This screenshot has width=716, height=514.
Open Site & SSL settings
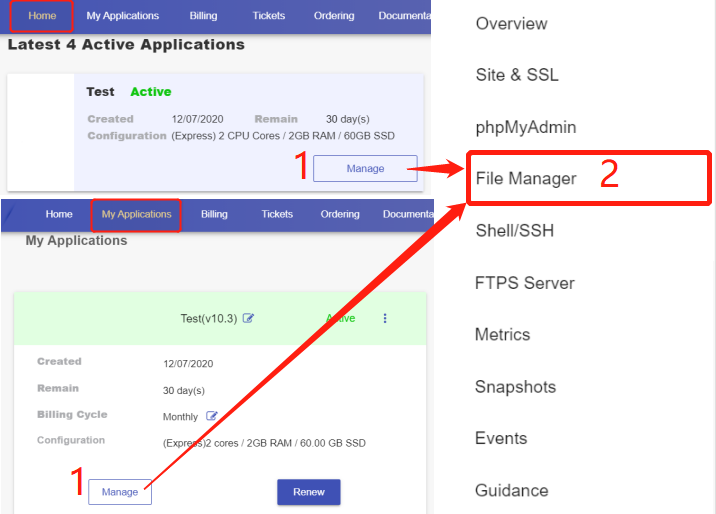pos(516,75)
